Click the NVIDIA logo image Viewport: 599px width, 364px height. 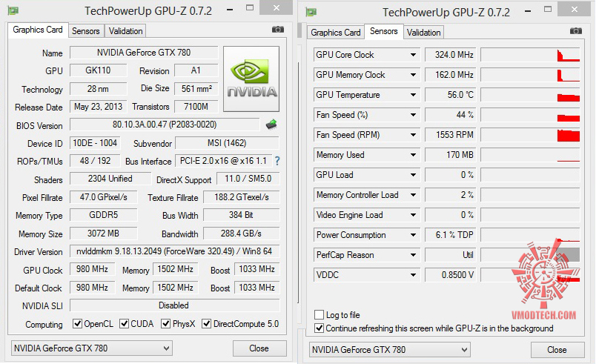click(251, 79)
